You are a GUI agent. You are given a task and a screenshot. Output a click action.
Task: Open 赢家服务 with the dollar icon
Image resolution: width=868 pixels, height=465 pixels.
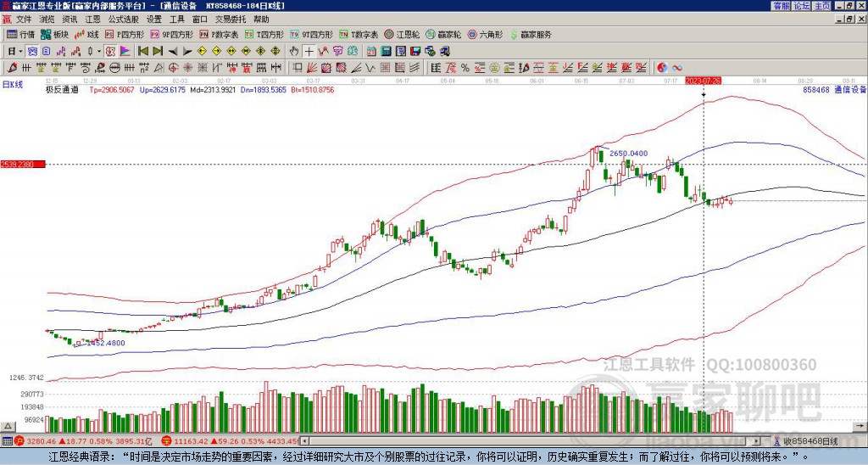(531, 34)
